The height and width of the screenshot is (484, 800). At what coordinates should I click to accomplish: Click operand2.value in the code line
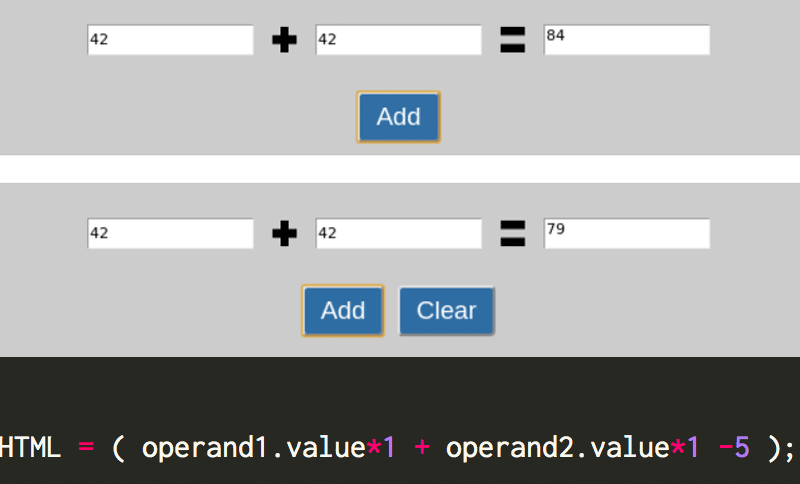tap(557, 448)
